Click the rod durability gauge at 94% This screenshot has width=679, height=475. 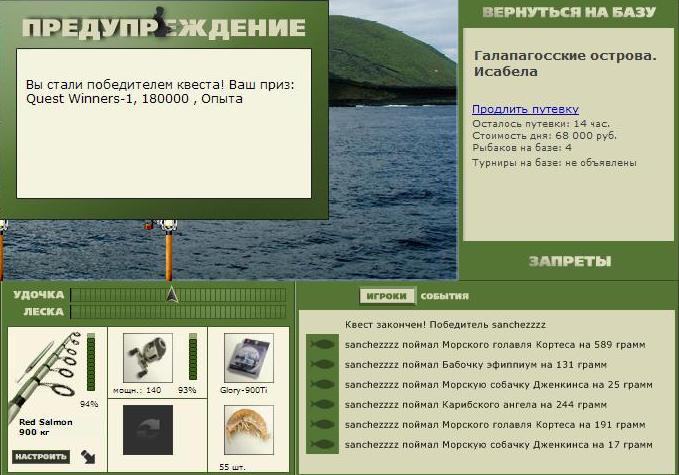(91, 362)
